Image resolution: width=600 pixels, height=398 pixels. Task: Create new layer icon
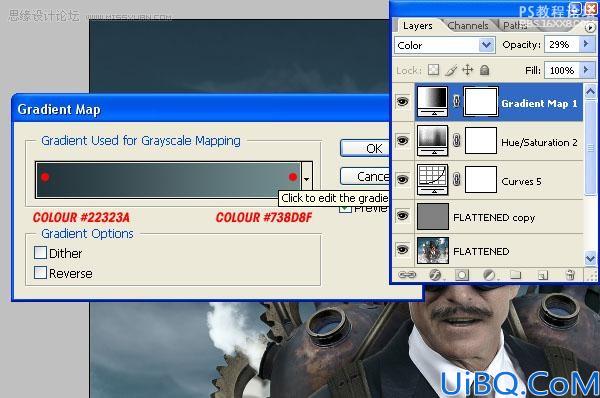point(543,275)
